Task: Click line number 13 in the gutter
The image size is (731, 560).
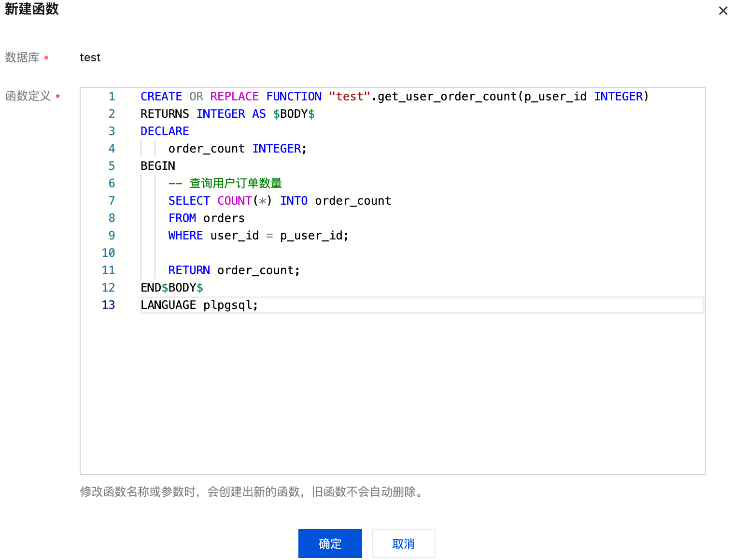Action: tap(109, 305)
